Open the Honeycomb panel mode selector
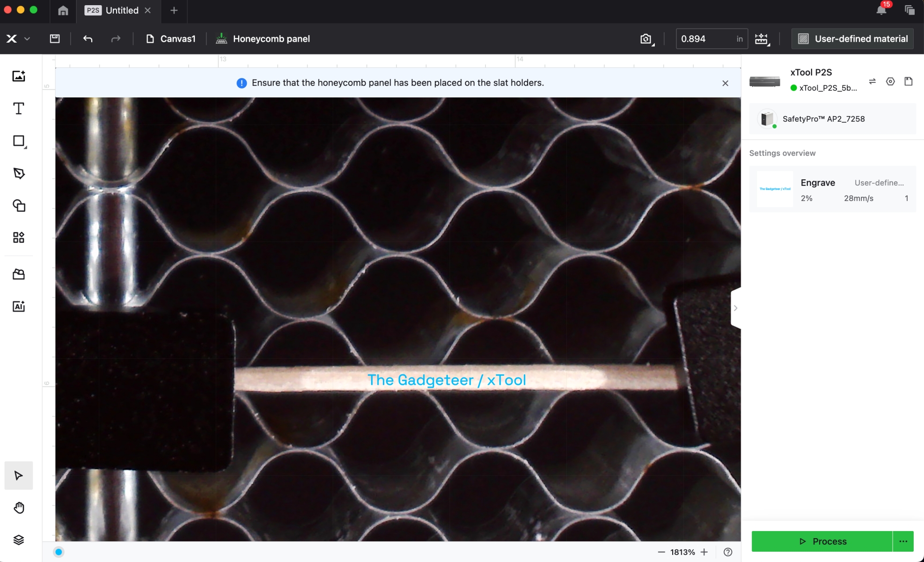 263,39
